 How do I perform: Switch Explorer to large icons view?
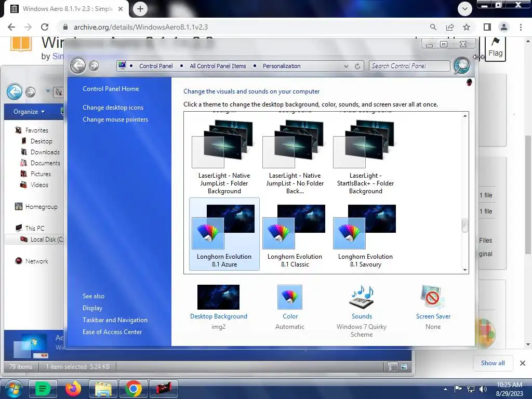(x=404, y=367)
